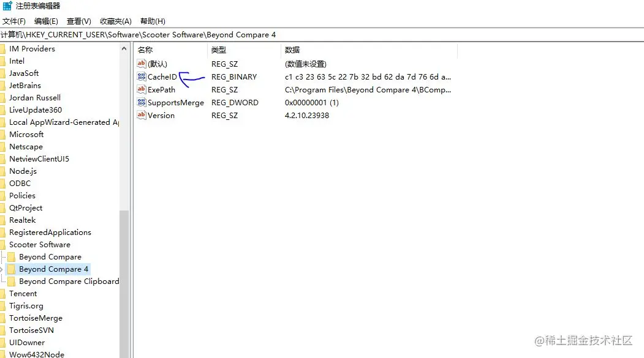Select the NetviewClientUI5 key
This screenshot has height=358, width=644.
pyautogui.click(x=39, y=159)
